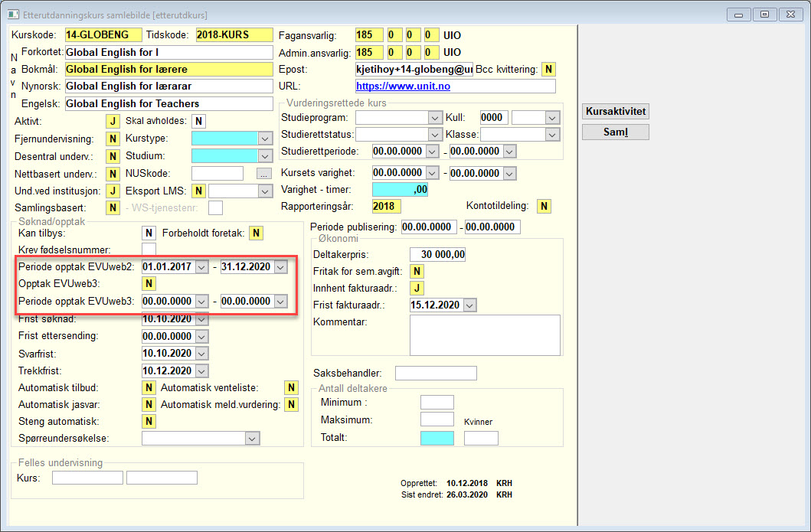Toggle the Opptak EVUweb3 field

(149, 284)
